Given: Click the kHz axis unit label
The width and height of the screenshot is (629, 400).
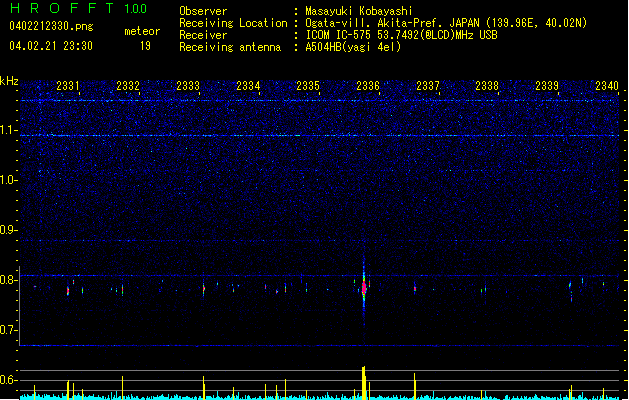Looking at the screenshot, I should pos(9,81).
